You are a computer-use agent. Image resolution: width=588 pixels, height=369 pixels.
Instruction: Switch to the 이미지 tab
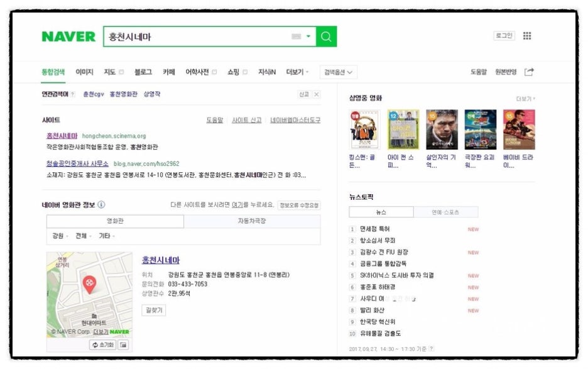pyautogui.click(x=84, y=72)
